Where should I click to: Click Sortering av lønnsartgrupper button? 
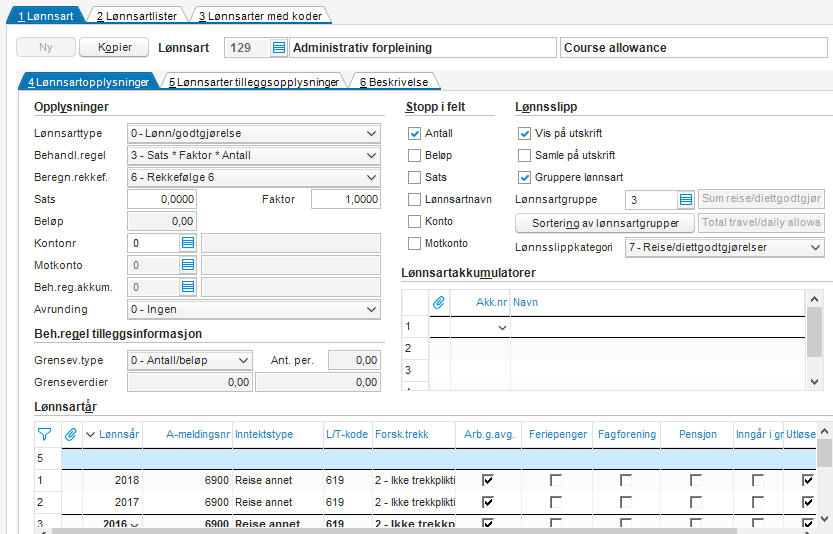604,223
